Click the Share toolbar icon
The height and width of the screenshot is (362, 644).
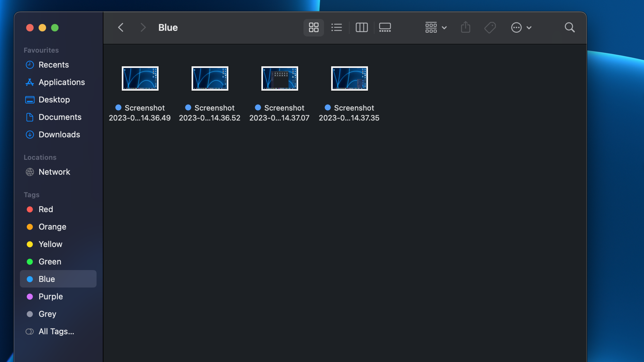(465, 27)
